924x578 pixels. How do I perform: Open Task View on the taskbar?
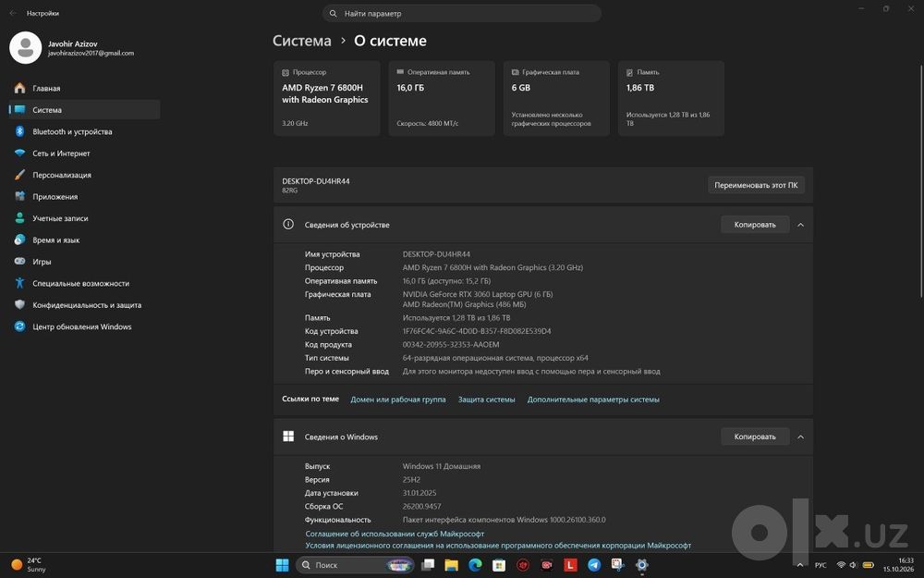coord(428,565)
